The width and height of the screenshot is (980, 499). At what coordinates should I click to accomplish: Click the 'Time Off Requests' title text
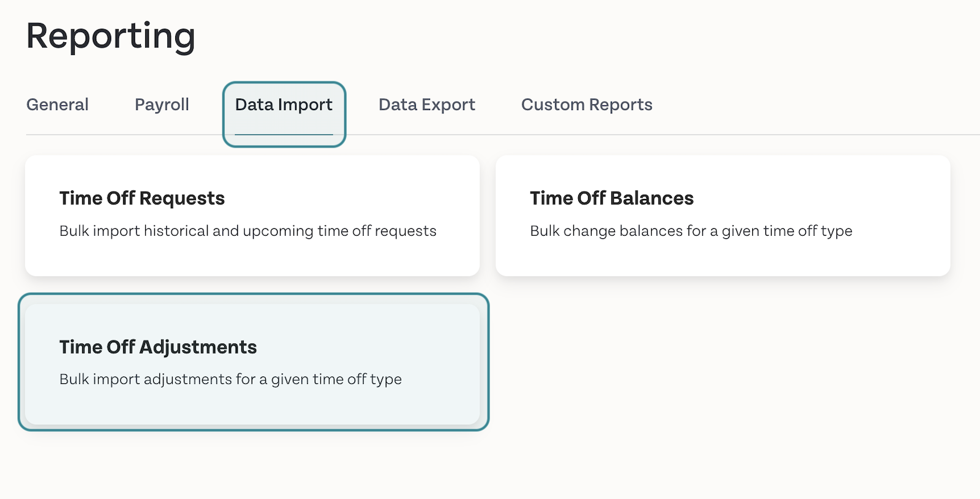142,198
